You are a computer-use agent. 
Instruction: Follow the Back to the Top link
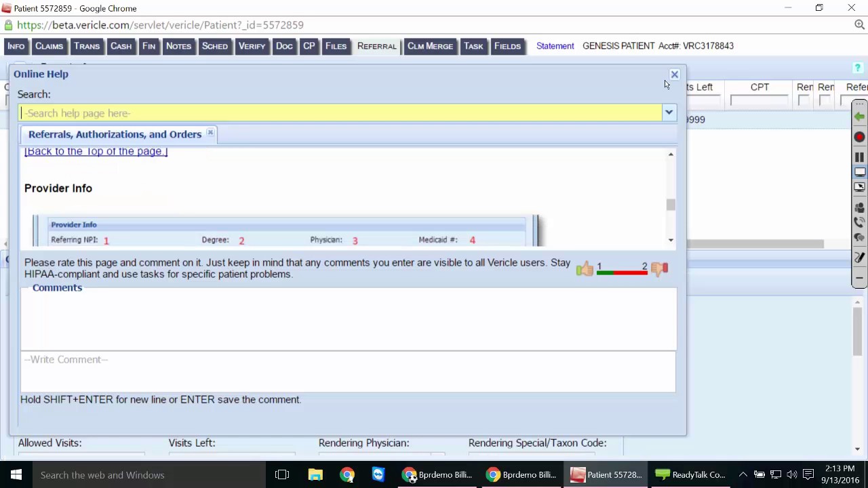pos(96,151)
